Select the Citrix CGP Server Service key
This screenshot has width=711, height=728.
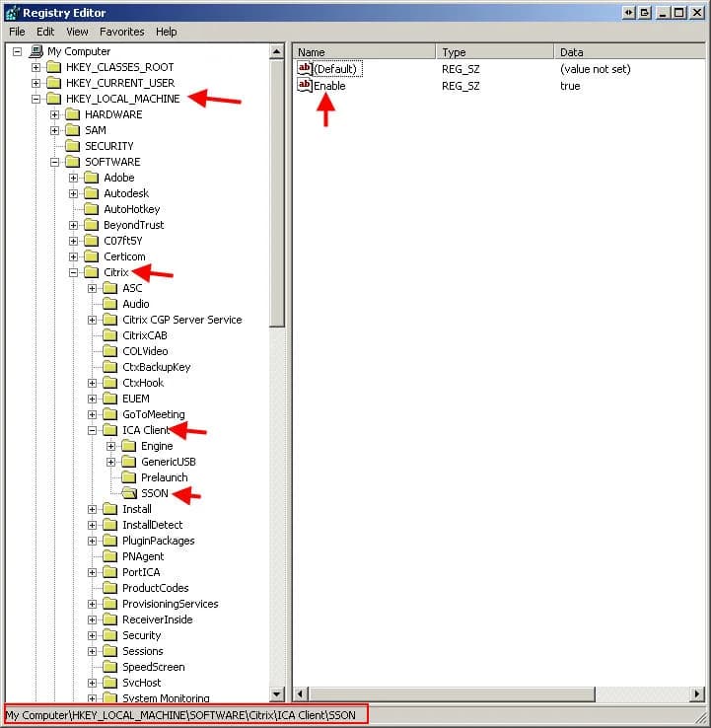tap(181, 320)
